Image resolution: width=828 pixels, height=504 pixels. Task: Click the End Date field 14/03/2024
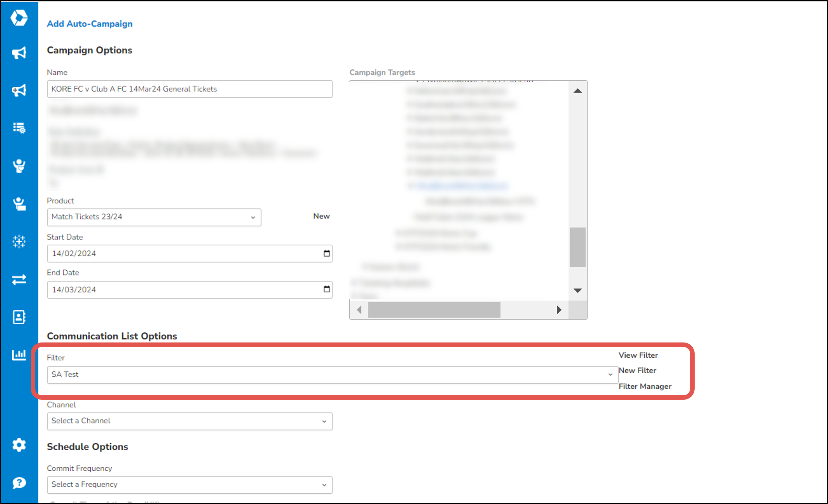click(190, 290)
